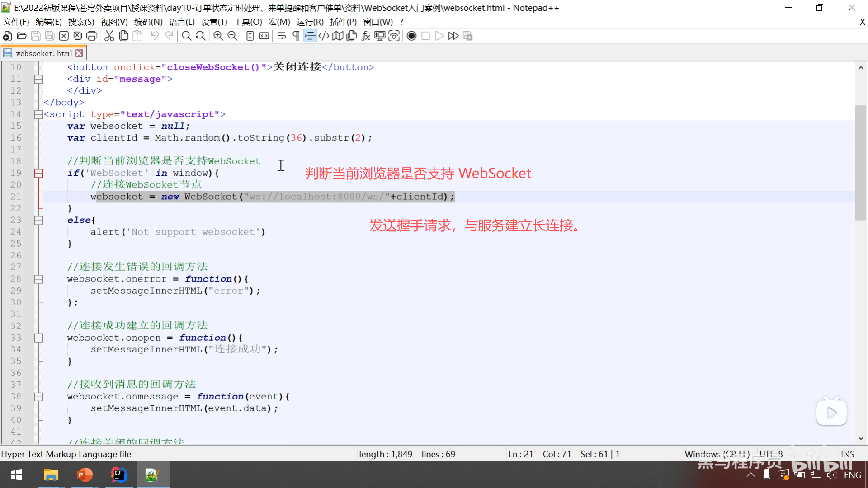Click the INS insert mode status indicator
Image resolution: width=868 pixels, height=488 pixels.
[x=847, y=454]
